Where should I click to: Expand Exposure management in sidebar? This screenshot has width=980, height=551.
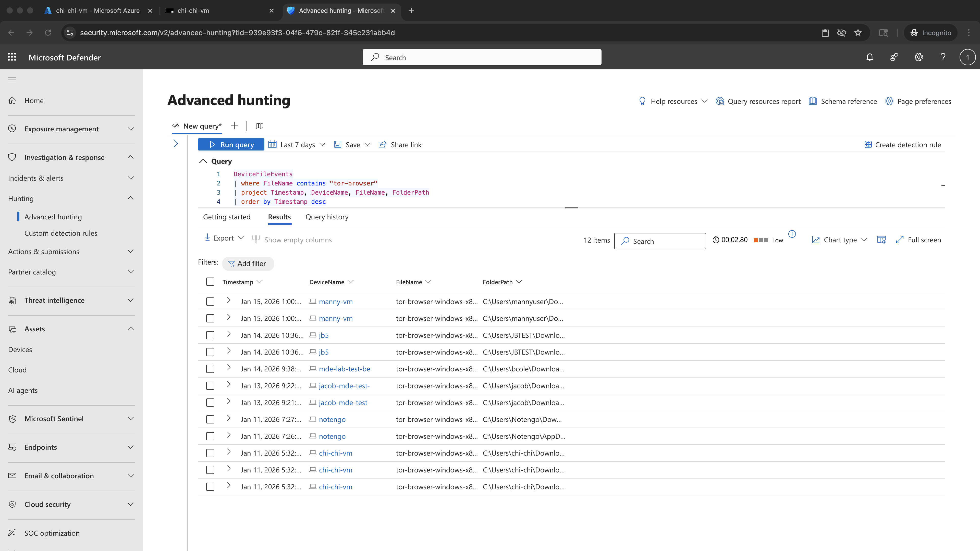(71, 129)
